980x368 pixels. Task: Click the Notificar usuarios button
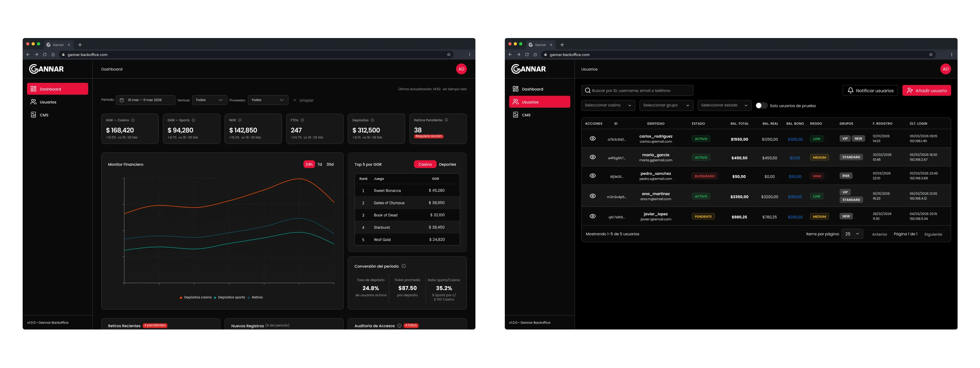(870, 90)
